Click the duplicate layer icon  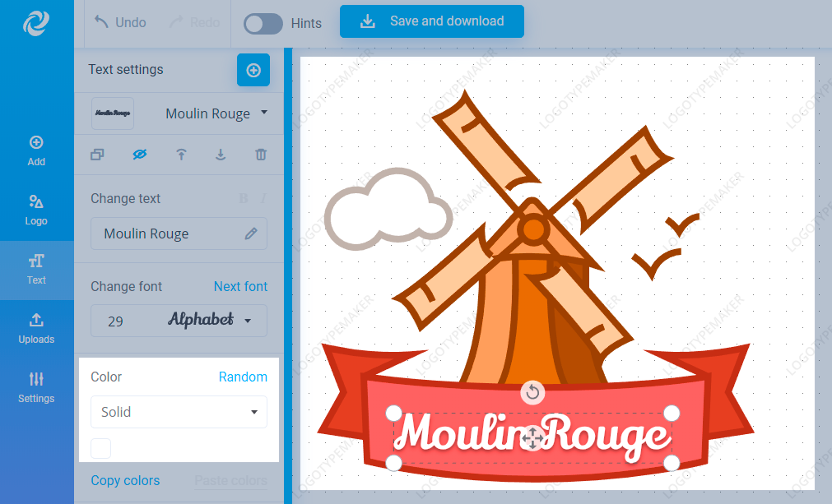pos(97,155)
